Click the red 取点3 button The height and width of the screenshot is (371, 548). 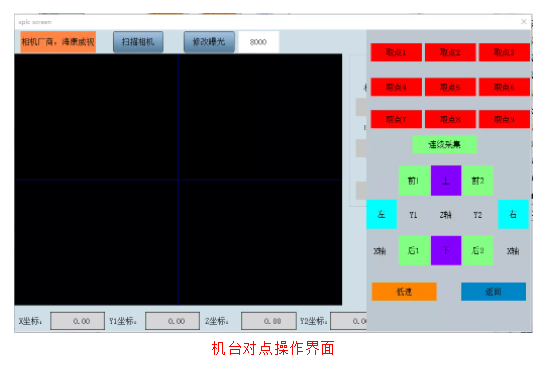pos(504,52)
